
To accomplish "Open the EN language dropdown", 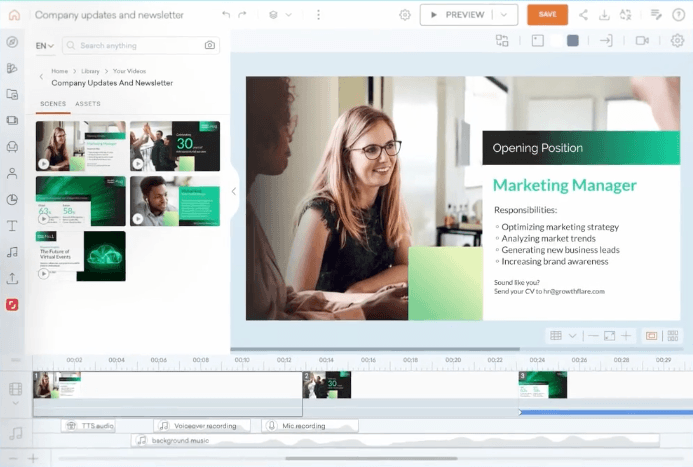I will tap(45, 46).
